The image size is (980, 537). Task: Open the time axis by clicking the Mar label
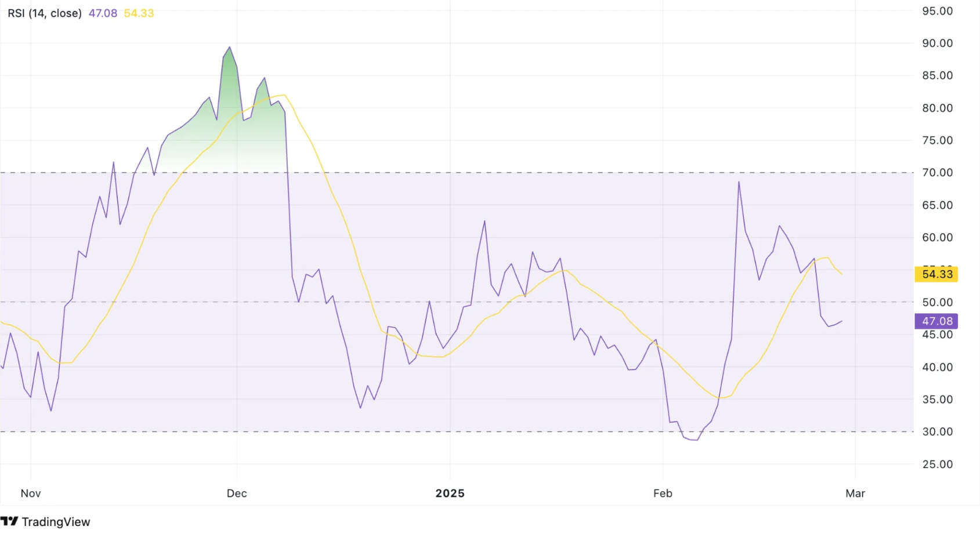[855, 494]
